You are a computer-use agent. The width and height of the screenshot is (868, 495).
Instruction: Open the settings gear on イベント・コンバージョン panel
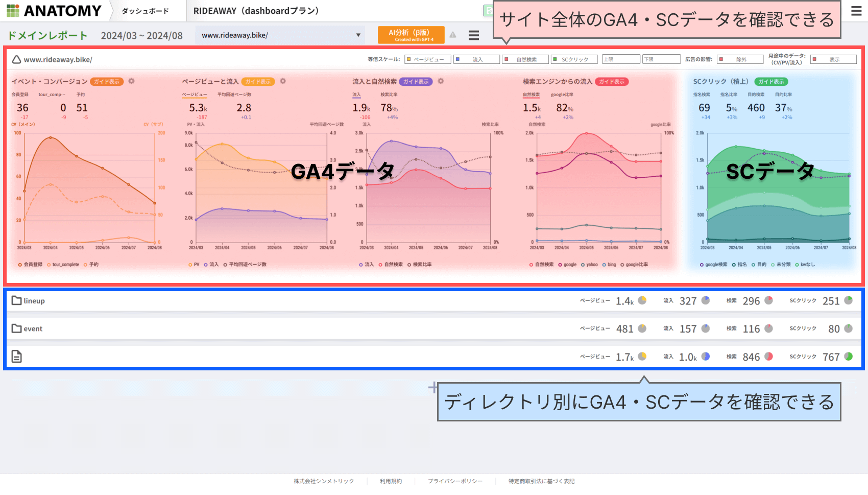(x=132, y=81)
